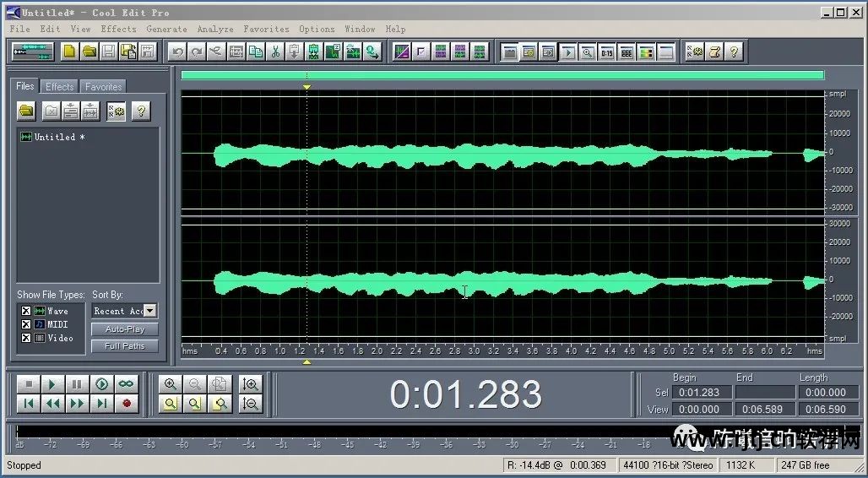The height and width of the screenshot is (478, 868).
Task: Click the red Record button
Action: (126, 404)
